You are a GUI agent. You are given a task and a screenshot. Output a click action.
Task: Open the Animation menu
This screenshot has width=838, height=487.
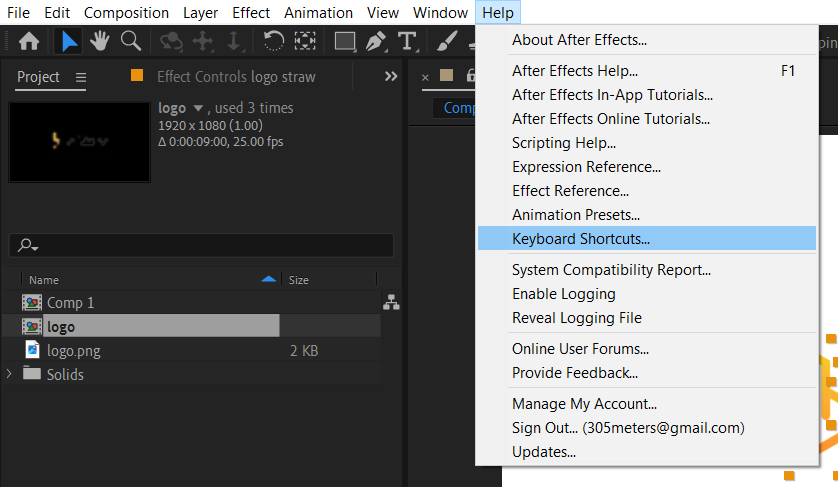pyautogui.click(x=318, y=13)
